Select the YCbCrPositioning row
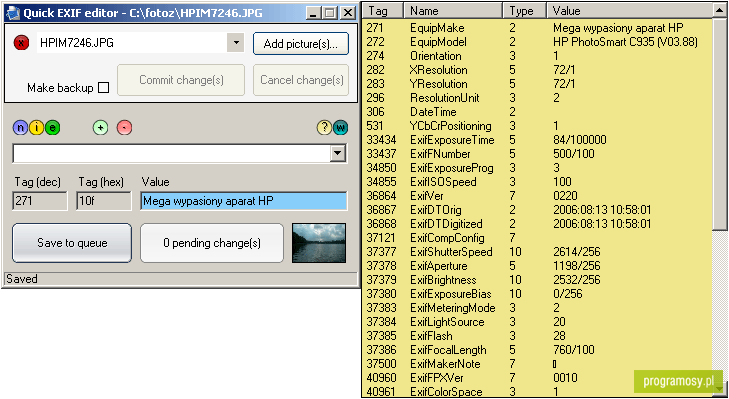 tap(537, 126)
